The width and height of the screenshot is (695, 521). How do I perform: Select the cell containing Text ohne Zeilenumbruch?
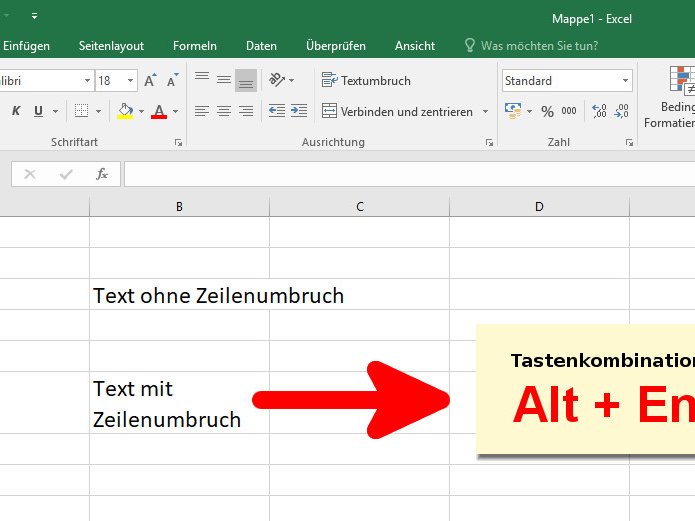tap(179, 295)
